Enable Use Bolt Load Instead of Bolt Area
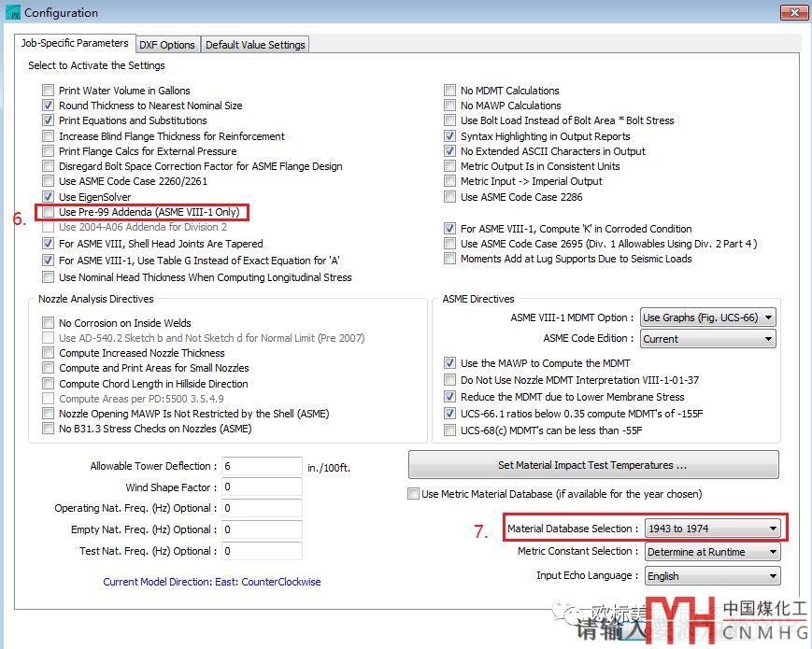 coord(450,120)
